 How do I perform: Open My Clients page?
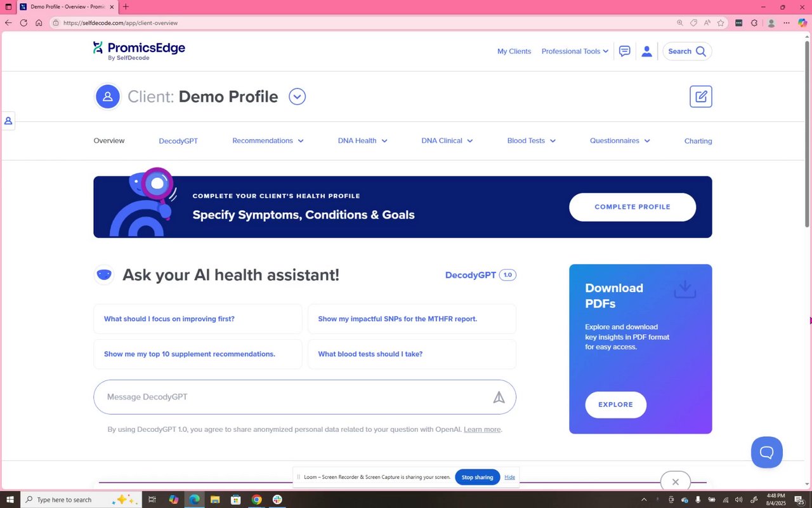coord(514,51)
